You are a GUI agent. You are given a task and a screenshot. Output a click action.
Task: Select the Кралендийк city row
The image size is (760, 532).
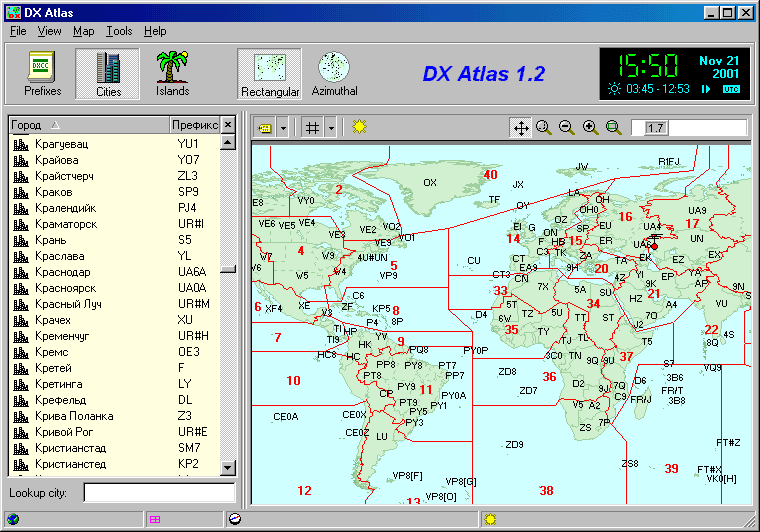click(x=114, y=208)
